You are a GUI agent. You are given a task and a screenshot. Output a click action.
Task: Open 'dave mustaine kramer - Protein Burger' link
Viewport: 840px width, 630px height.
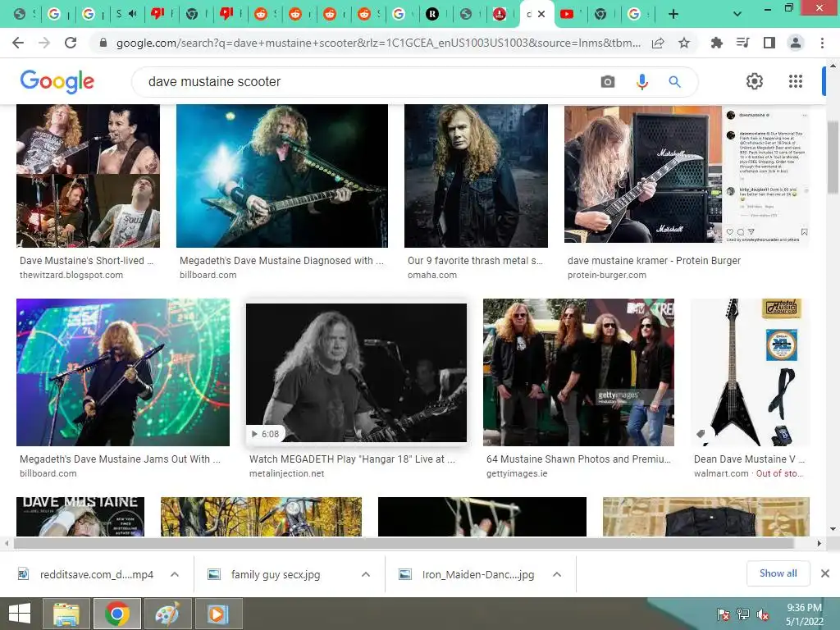[654, 260]
